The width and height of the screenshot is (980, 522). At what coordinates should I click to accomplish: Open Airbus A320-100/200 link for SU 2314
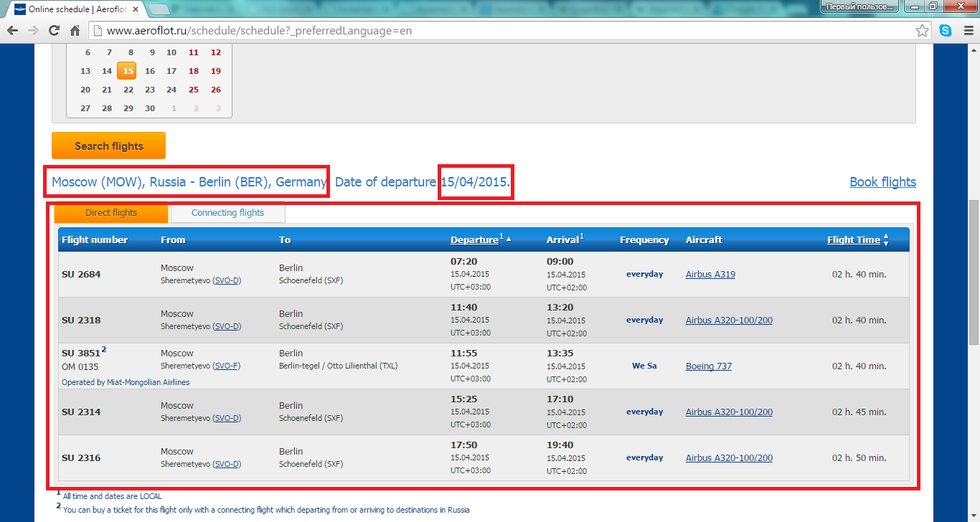(x=729, y=412)
